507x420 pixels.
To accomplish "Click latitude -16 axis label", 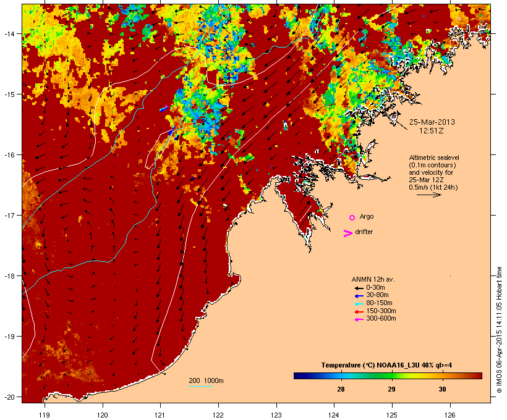I will coord(9,155).
